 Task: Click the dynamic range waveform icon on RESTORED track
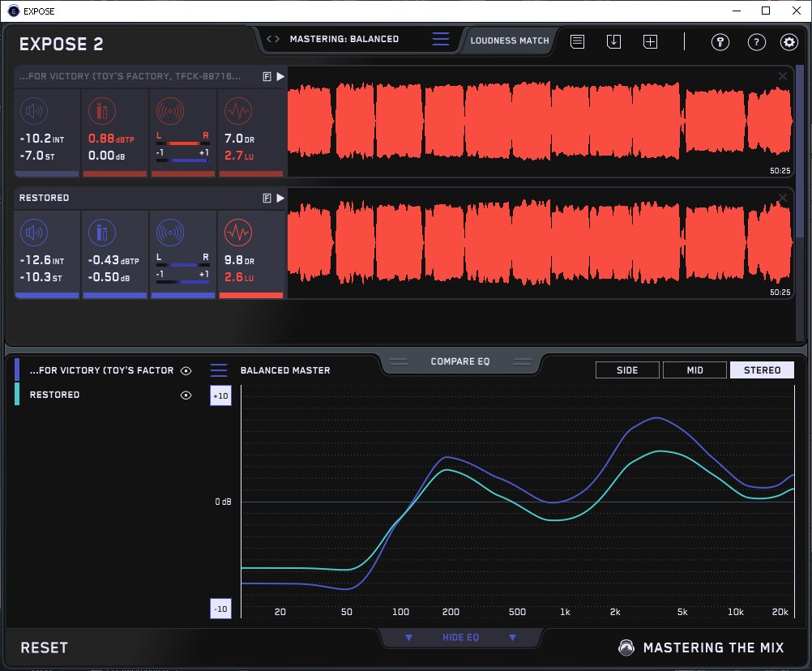pyautogui.click(x=237, y=233)
